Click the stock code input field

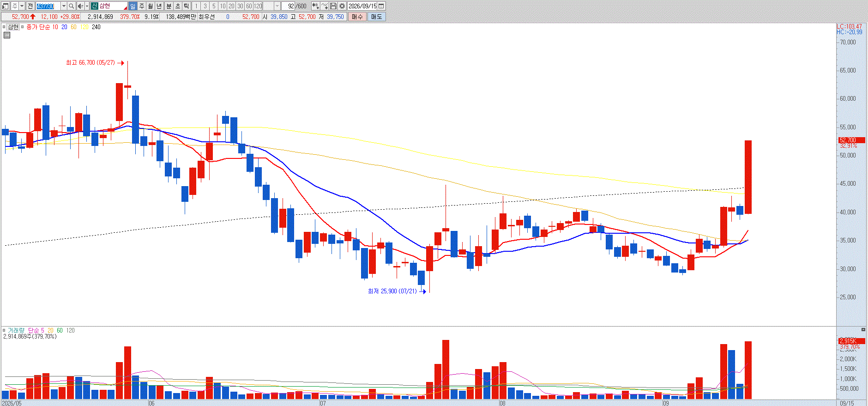pos(48,6)
